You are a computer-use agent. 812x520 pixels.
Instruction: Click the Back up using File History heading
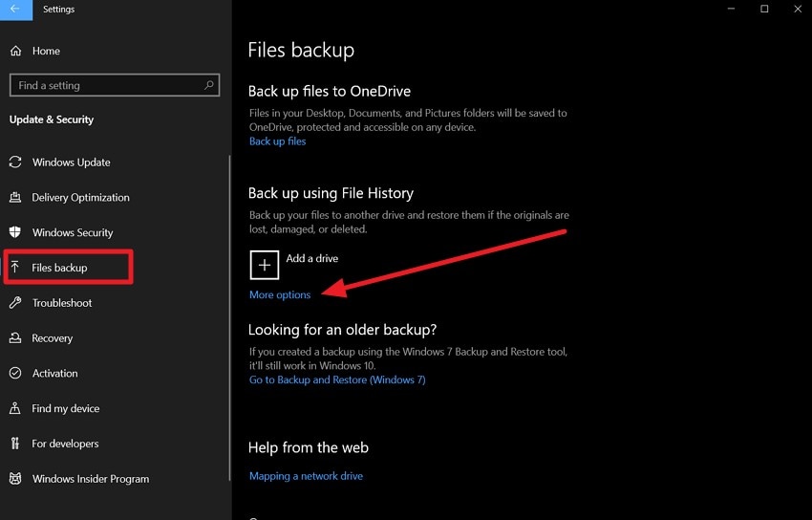331,193
